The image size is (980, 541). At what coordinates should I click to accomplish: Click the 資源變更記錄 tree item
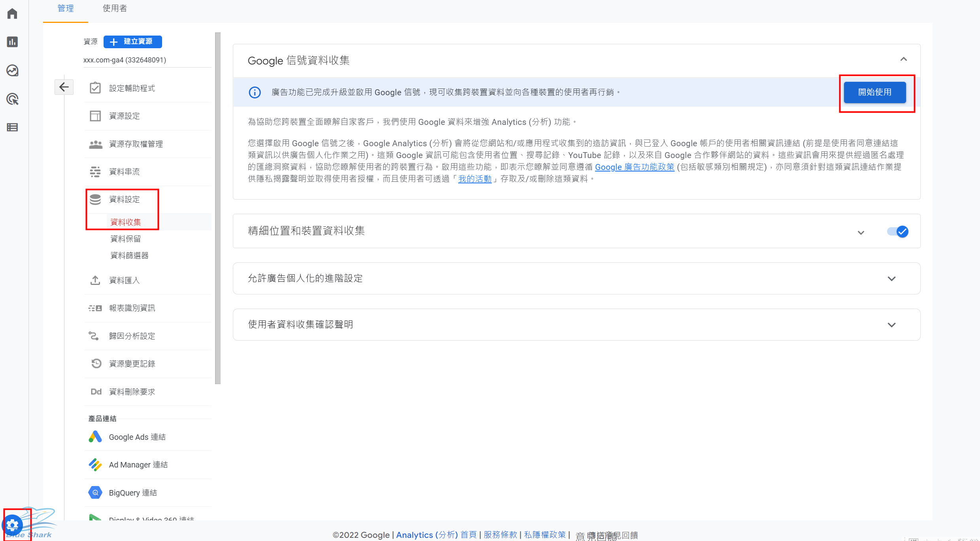(132, 364)
